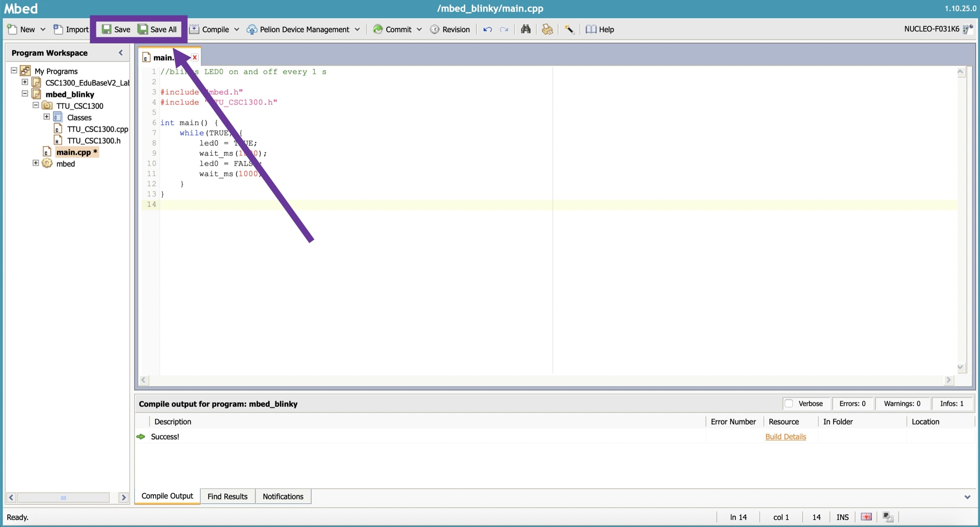The height and width of the screenshot is (527, 980).
Task: Open the Help book icon
Action: 591,29
